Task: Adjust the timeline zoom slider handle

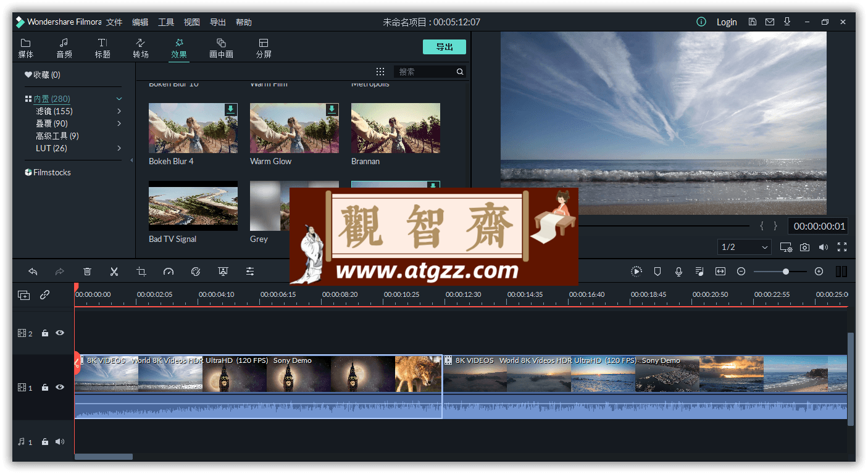Action: pos(786,272)
